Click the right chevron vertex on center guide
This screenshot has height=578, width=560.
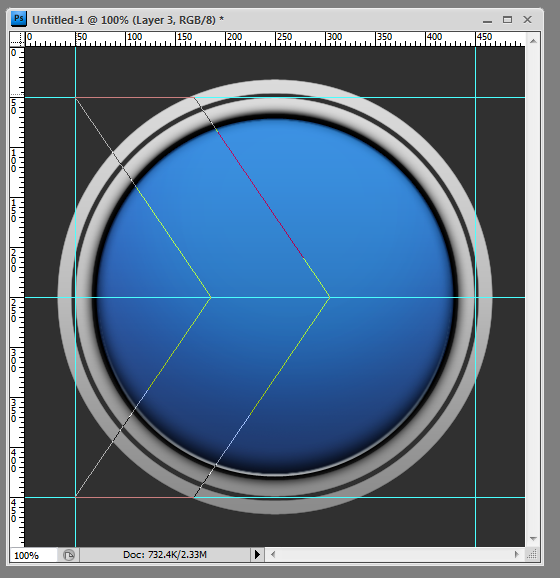click(x=330, y=297)
